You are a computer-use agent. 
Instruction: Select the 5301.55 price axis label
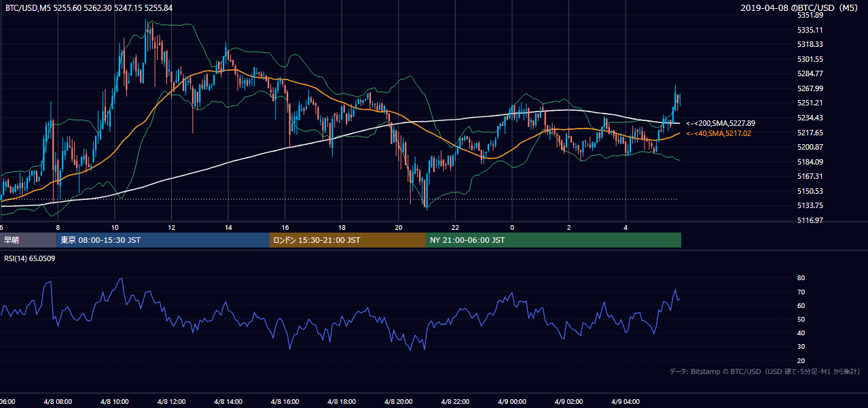810,59
